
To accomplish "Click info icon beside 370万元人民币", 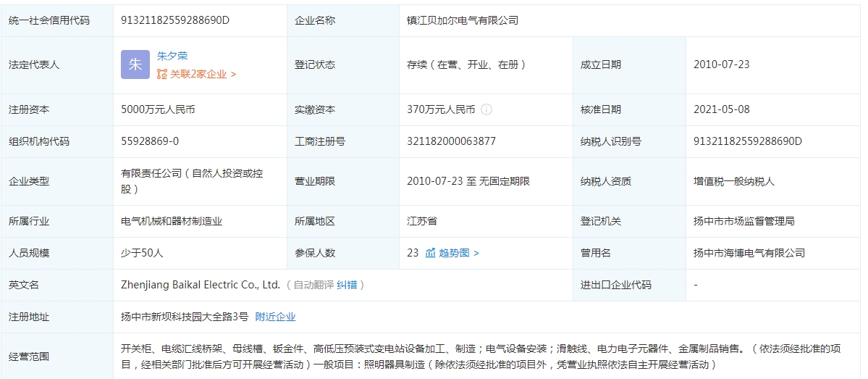I will [x=486, y=109].
